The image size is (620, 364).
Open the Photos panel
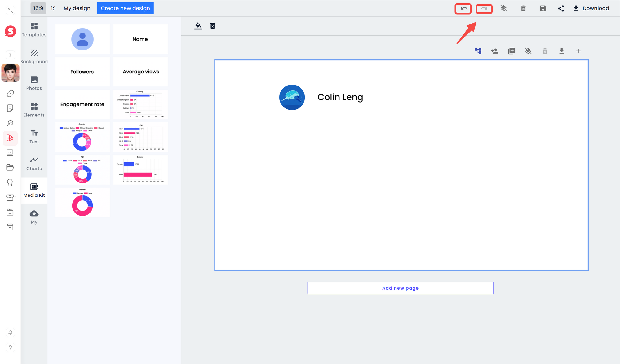34,83
